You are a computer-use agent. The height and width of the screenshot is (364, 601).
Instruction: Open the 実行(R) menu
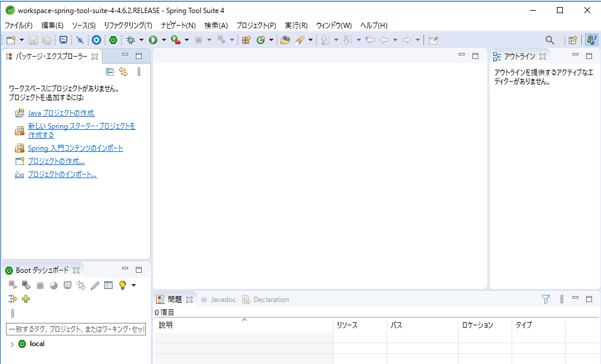coord(296,25)
